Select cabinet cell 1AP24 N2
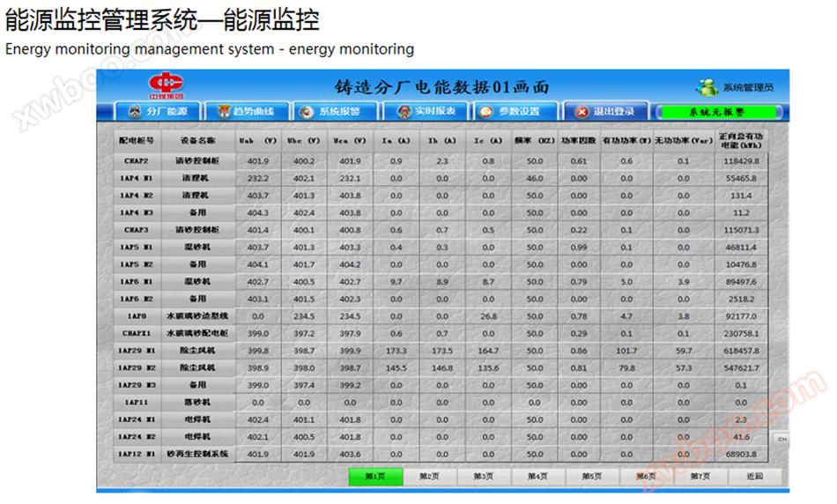The width and height of the screenshot is (837, 504). click(x=137, y=437)
